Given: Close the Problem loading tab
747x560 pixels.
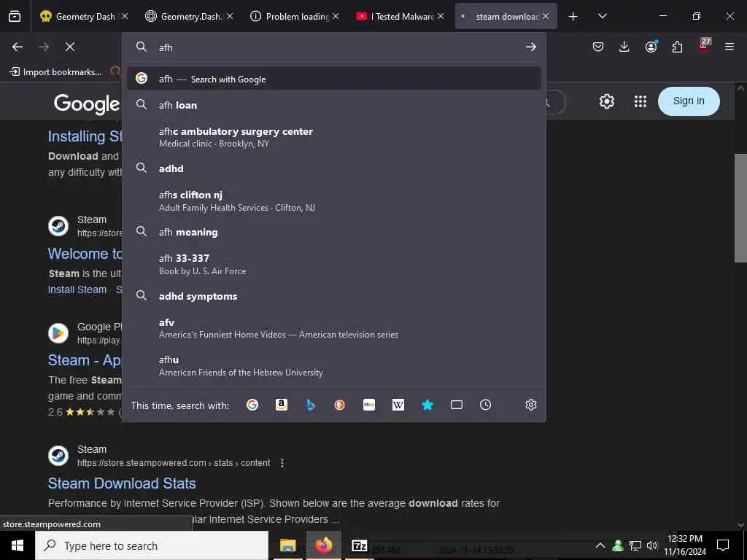Looking at the screenshot, I should 336,16.
